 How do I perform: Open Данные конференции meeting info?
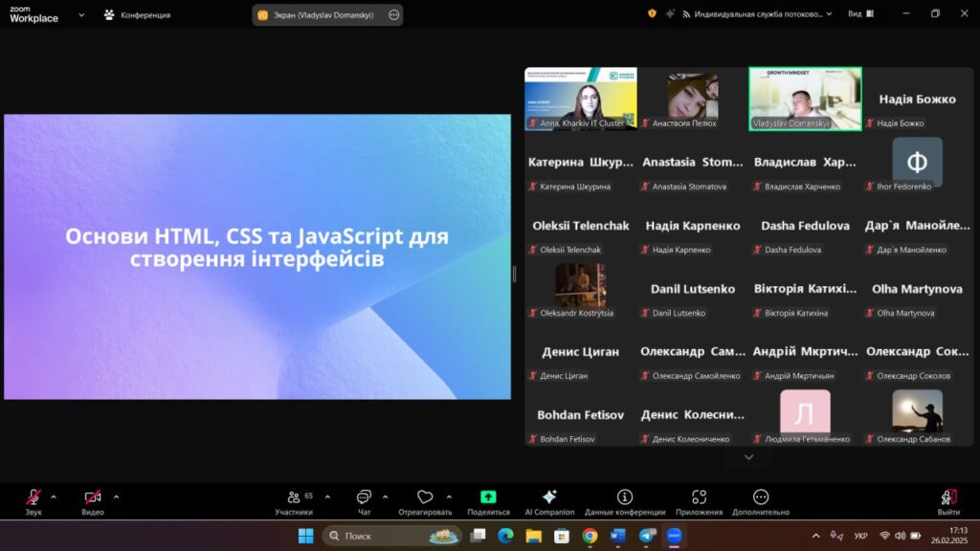coord(625,501)
